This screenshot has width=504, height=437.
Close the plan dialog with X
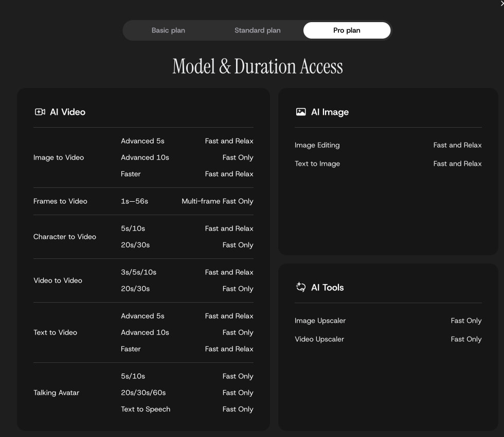pos(502,3)
